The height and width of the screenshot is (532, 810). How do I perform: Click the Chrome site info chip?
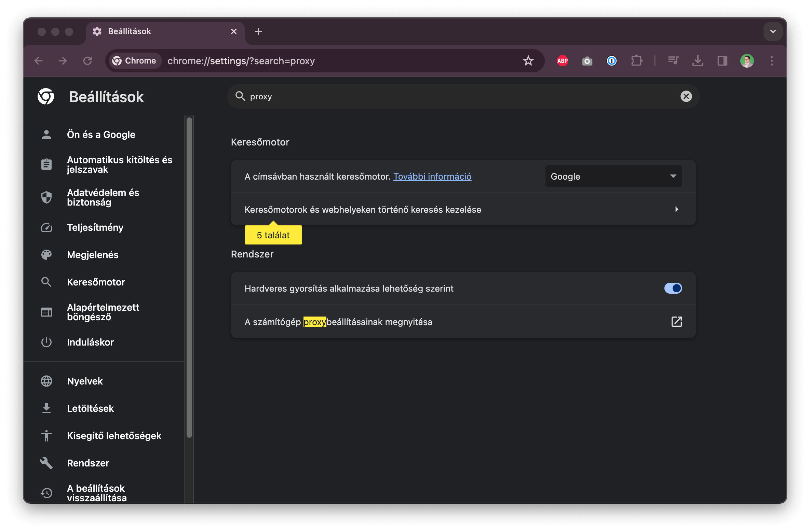pyautogui.click(x=135, y=61)
